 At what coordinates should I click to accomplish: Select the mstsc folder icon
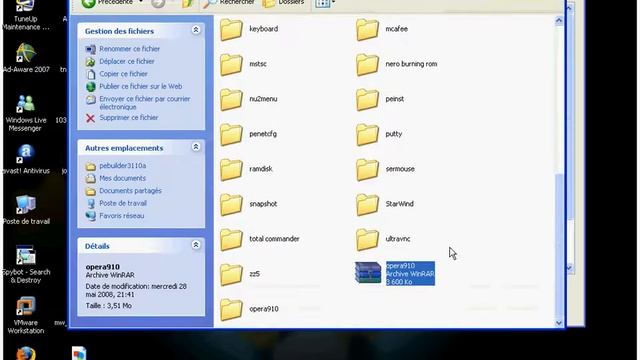click(x=231, y=64)
